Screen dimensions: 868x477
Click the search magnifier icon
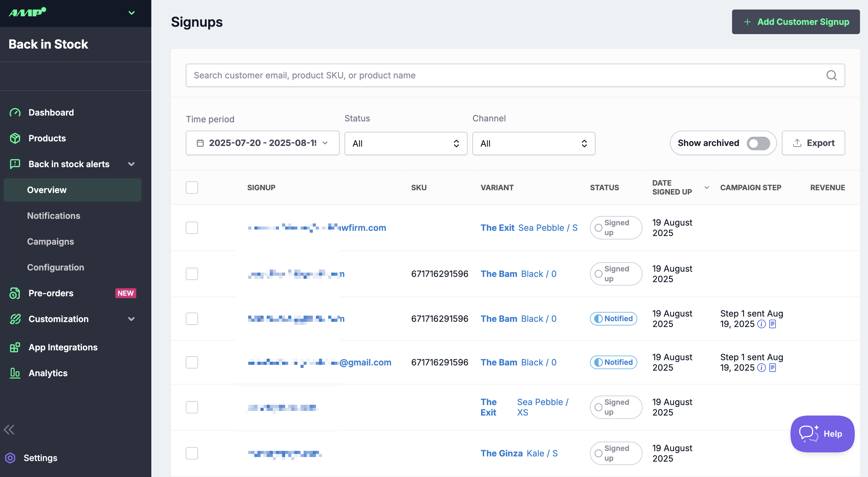click(x=831, y=75)
